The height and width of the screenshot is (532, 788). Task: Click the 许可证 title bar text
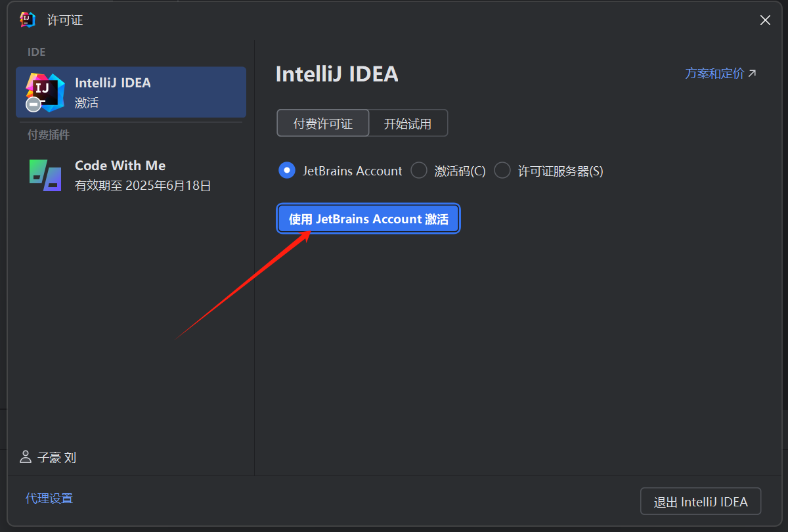click(x=65, y=20)
